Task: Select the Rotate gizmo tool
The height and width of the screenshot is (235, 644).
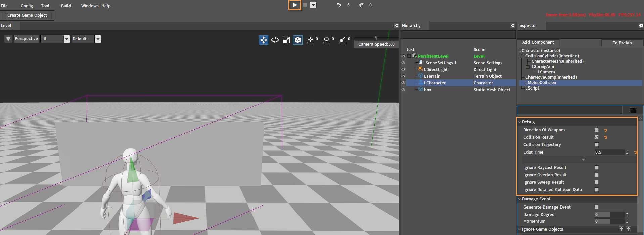Action: [275, 40]
